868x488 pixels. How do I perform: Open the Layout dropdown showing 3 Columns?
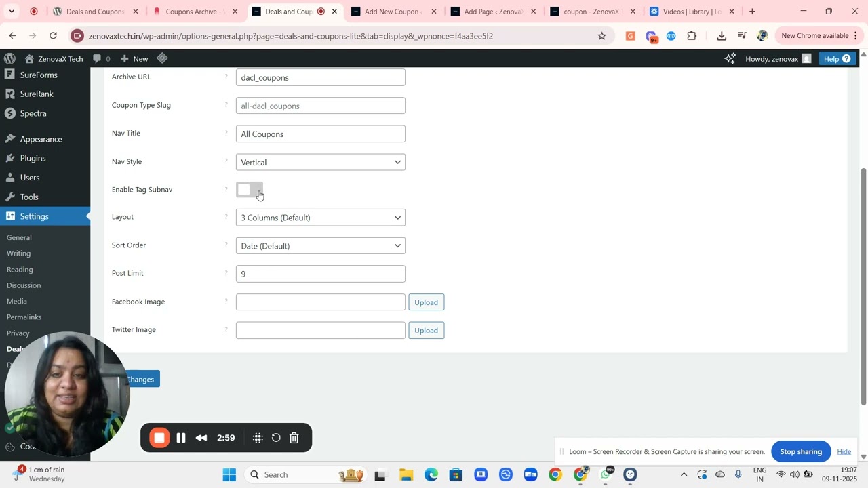pyautogui.click(x=321, y=218)
